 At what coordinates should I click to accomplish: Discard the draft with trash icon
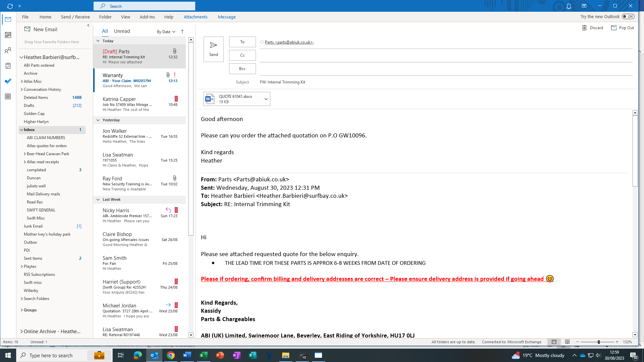(x=584, y=28)
